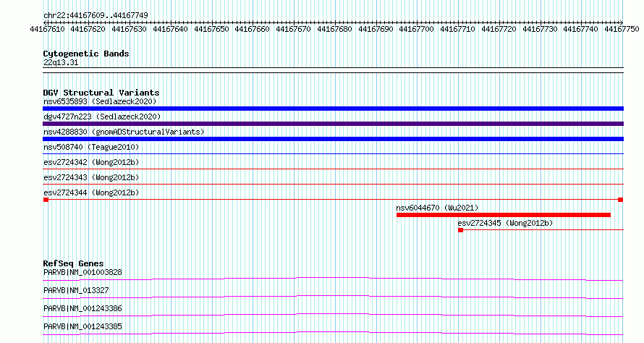Click the purple dgv4727n223 variant bar

[333, 124]
